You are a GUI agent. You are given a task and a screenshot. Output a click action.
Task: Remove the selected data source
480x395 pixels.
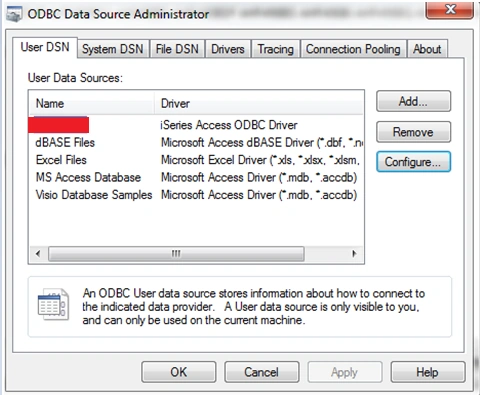pos(413,132)
